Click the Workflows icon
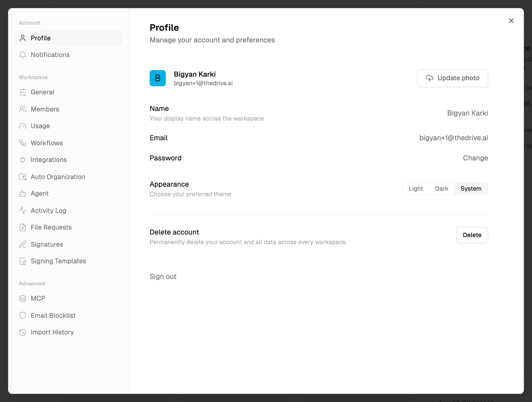This screenshot has height=402, width=532. 23,143
